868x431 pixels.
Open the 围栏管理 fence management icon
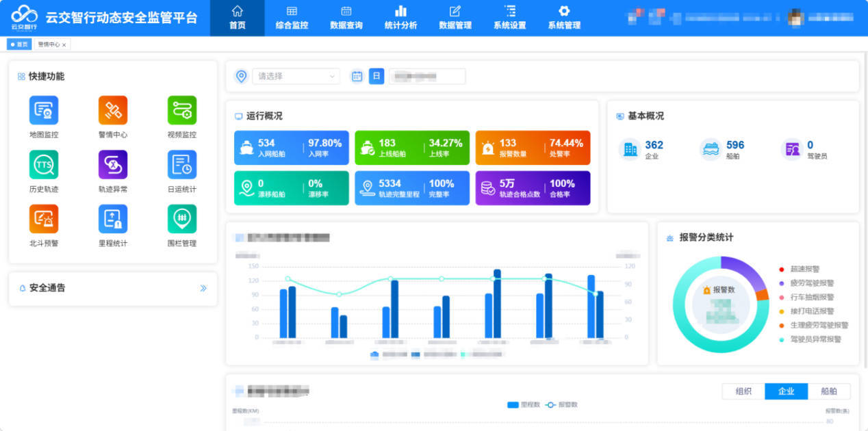click(x=182, y=219)
